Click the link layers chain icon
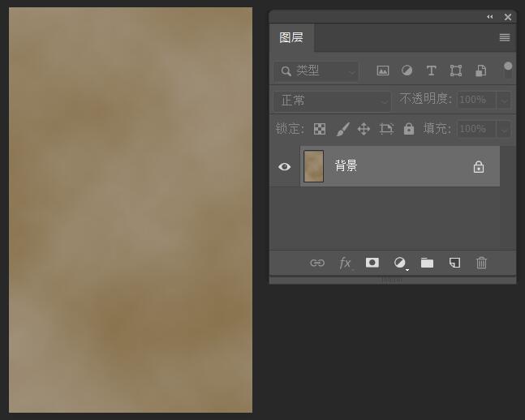Viewport: 525px width, 420px height. click(x=317, y=263)
